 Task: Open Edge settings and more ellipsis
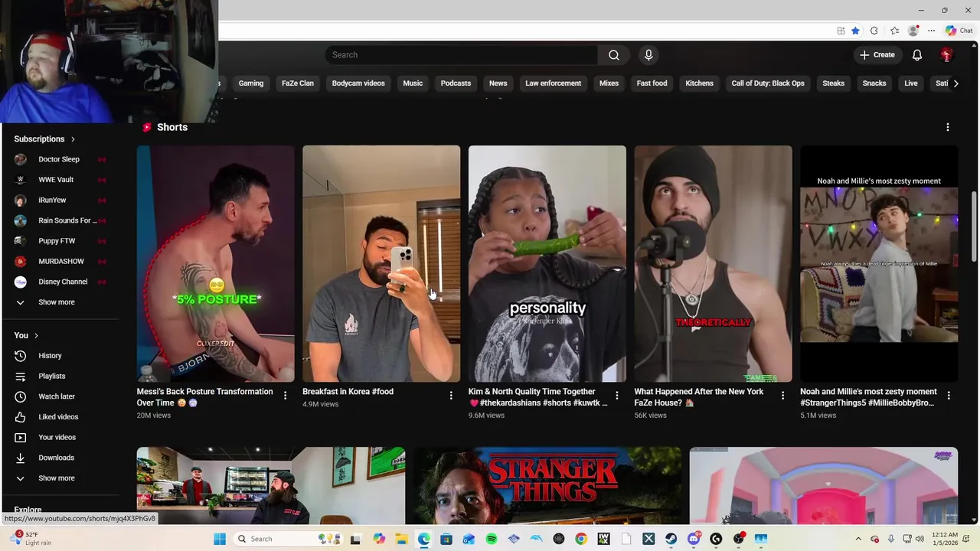click(x=931, y=31)
